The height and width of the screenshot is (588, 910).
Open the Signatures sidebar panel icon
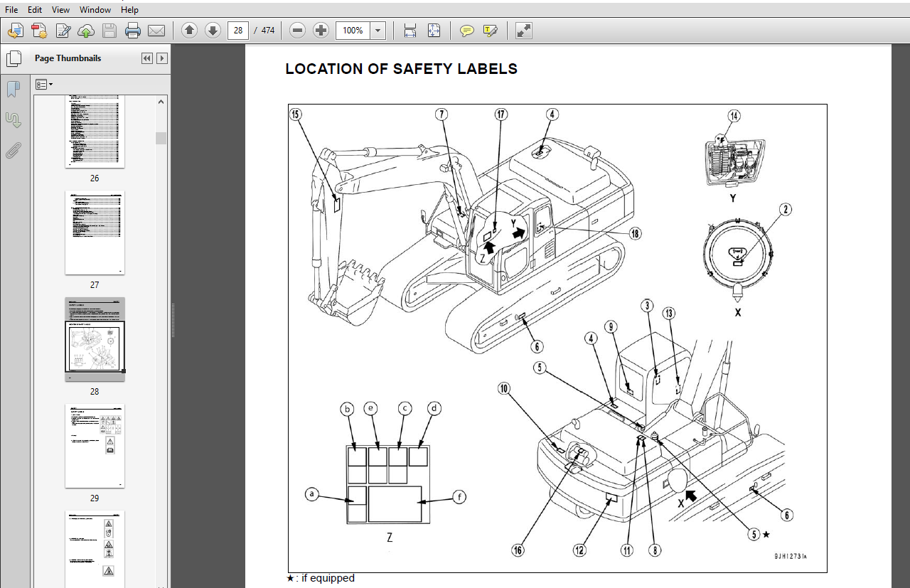(x=14, y=119)
